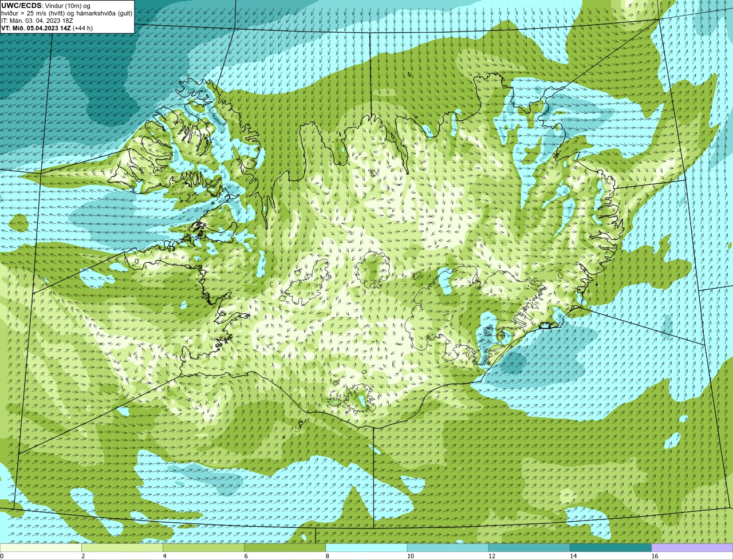
Task: Click the legend scale label '4'
Action: tap(164, 556)
